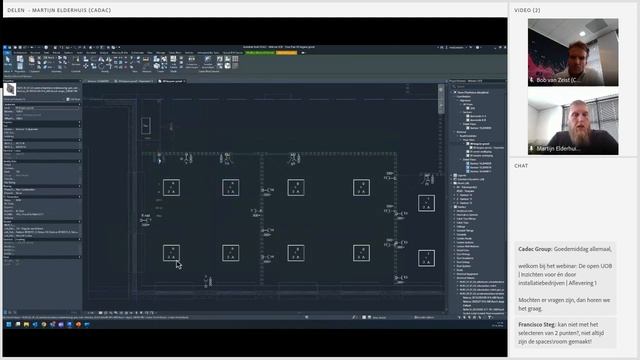
Task: Click the drawing area vertical scrollbar
Action: click(x=441, y=100)
